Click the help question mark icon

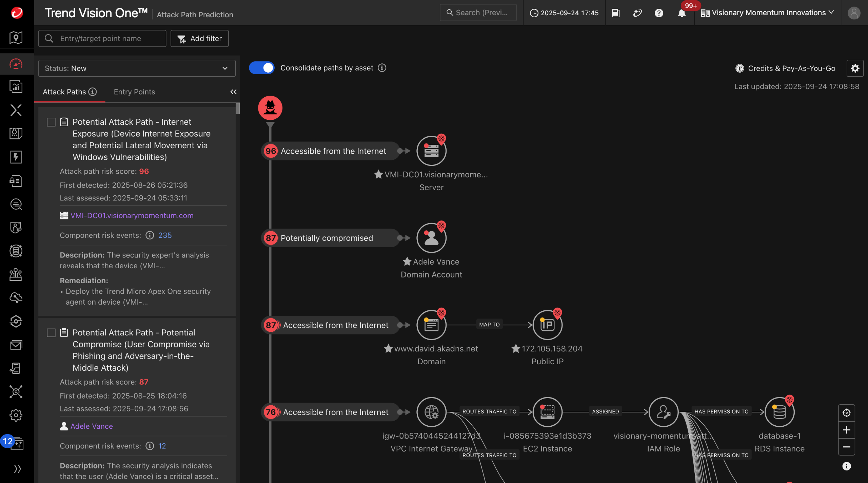659,13
